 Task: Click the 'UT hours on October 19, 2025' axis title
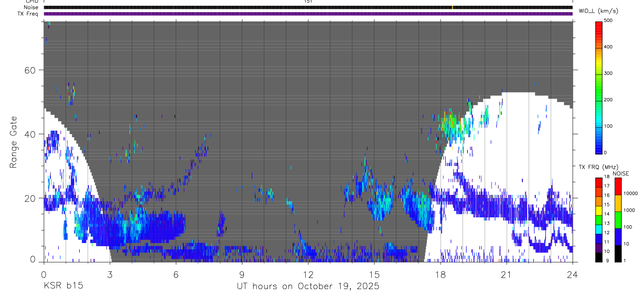click(308, 286)
